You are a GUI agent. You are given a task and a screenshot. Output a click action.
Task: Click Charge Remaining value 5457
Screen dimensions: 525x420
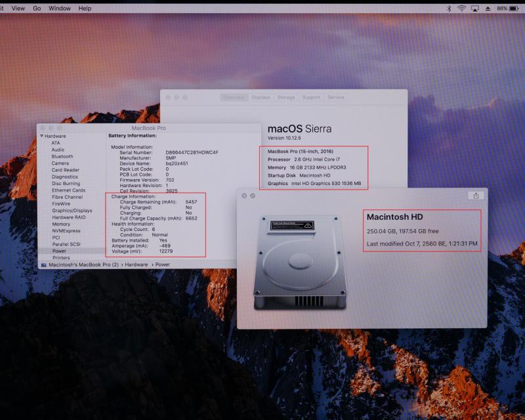(191, 202)
